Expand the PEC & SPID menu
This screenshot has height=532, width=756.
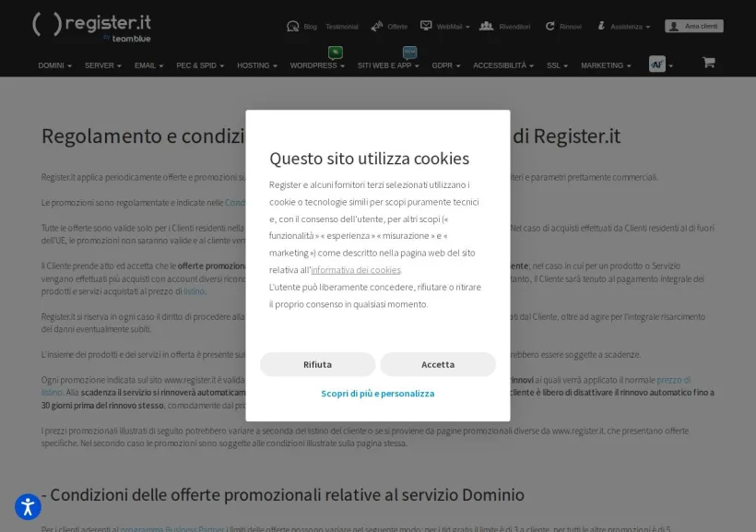(200, 65)
